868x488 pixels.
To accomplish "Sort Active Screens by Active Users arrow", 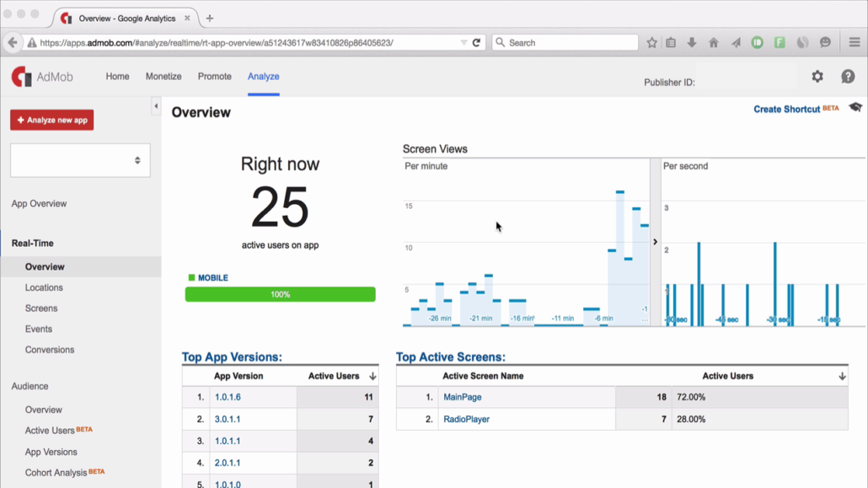I will point(842,376).
